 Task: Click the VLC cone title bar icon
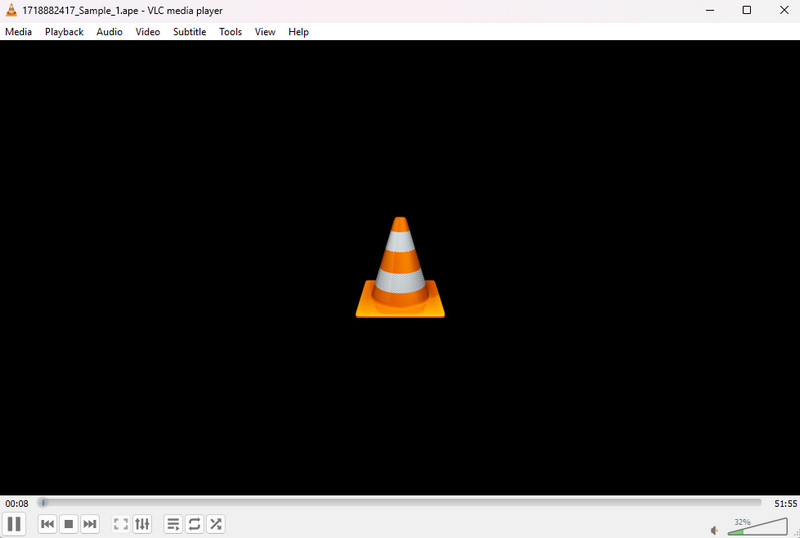[11, 10]
